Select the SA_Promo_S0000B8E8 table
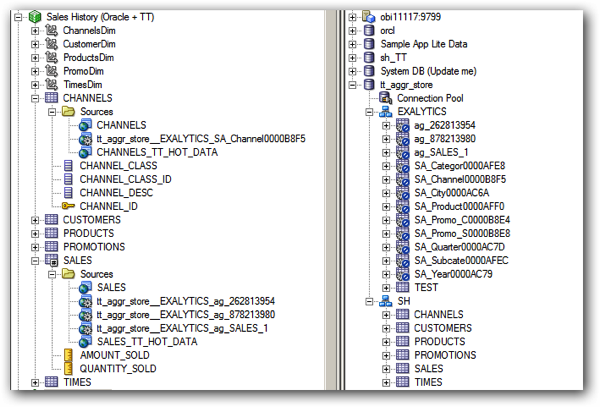The height and width of the screenshot is (407, 600). click(x=462, y=233)
